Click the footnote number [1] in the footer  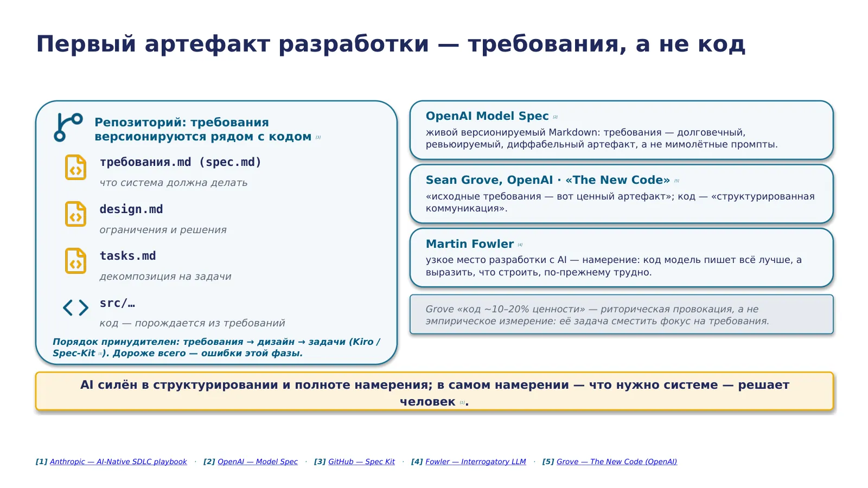(42, 461)
